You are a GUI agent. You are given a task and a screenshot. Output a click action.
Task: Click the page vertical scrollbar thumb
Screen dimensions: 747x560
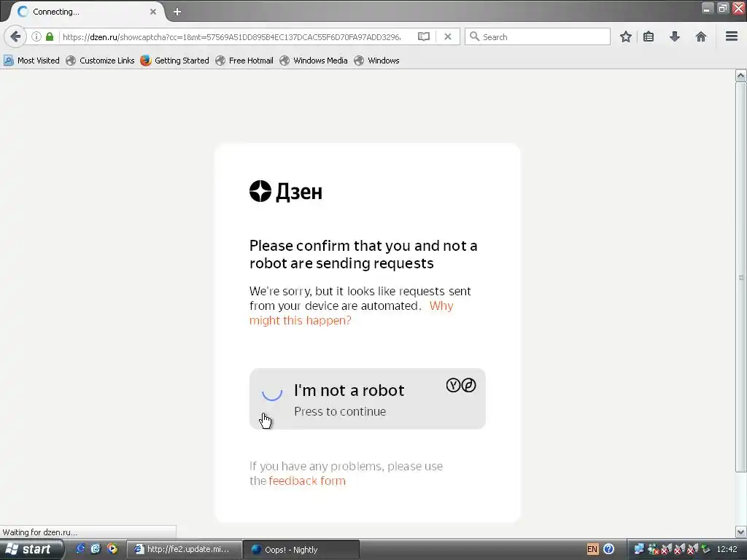click(741, 277)
